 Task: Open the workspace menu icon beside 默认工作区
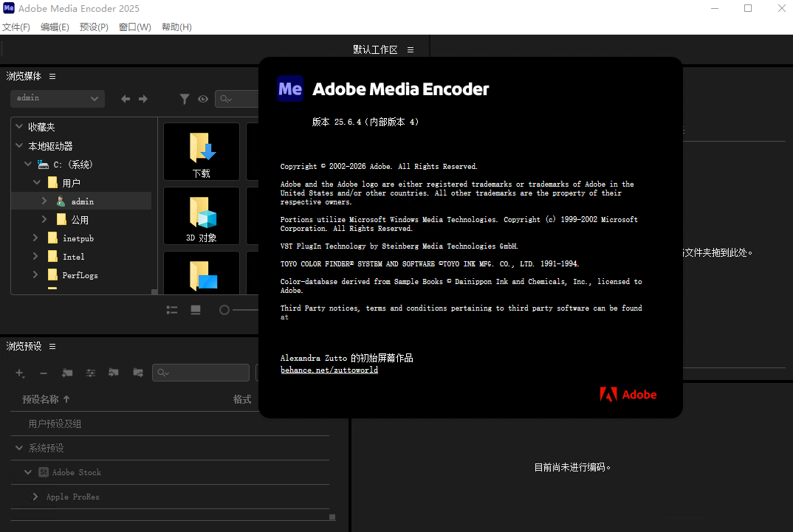tap(411, 49)
